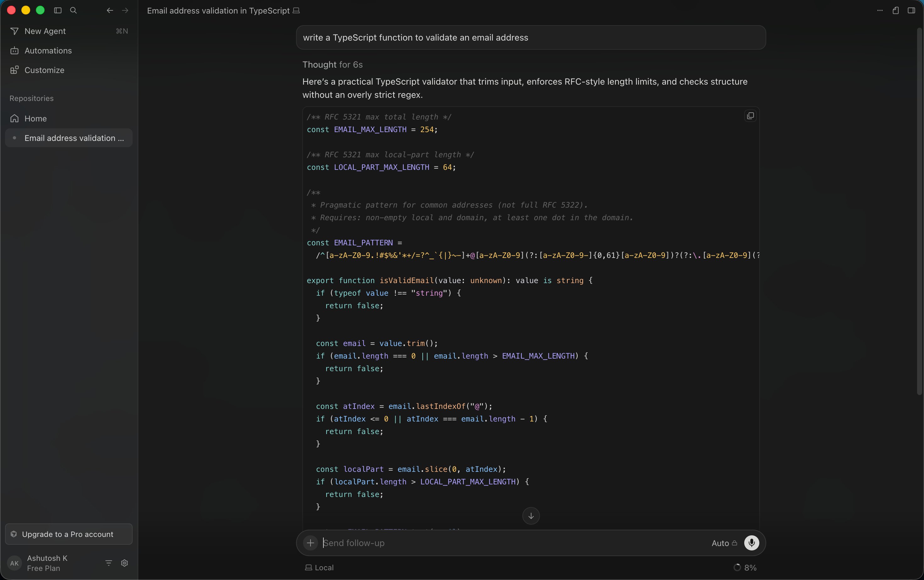The width and height of the screenshot is (924, 580).
Task: Click the Home house icon
Action: tap(14, 119)
